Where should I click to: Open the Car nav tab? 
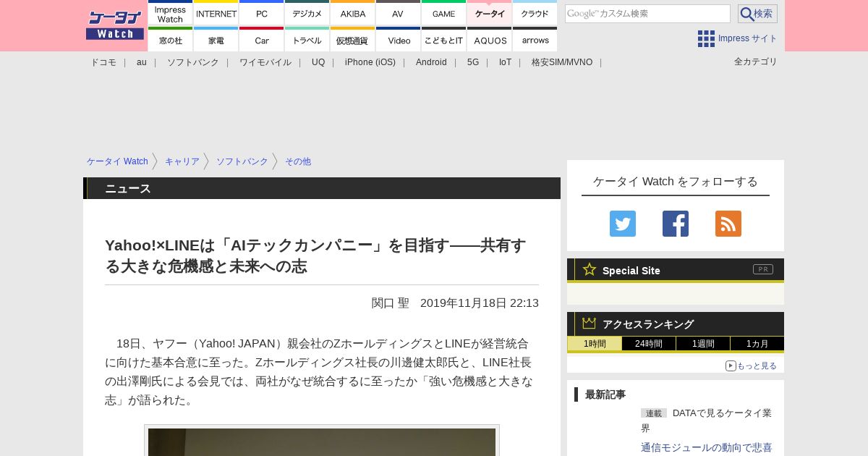261,40
